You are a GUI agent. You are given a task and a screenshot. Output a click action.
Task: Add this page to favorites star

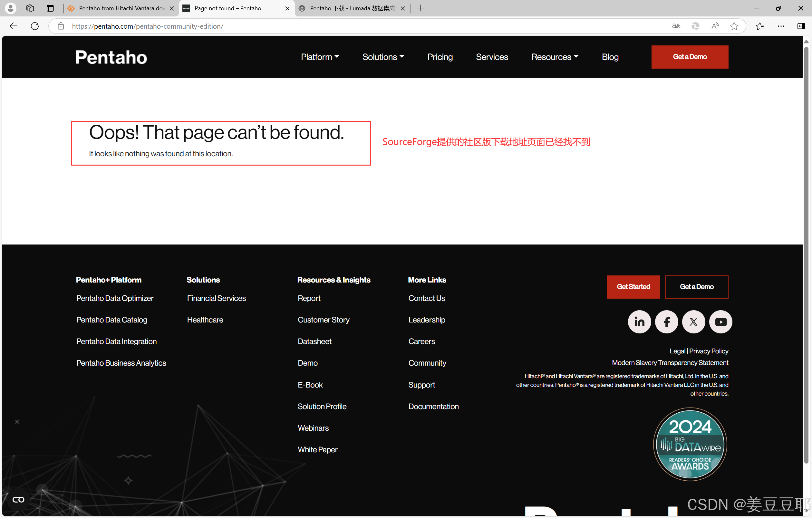[x=734, y=26]
